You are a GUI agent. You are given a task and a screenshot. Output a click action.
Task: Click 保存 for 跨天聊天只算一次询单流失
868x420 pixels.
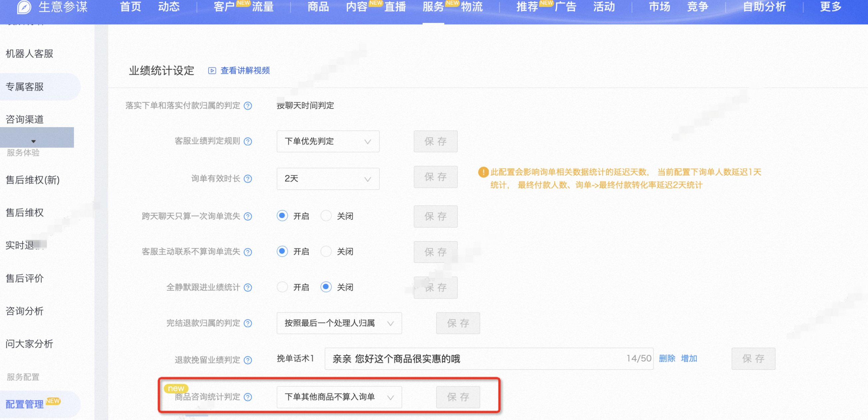pyautogui.click(x=435, y=217)
